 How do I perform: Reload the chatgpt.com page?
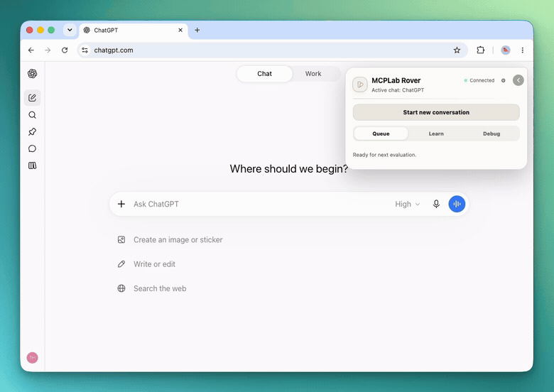click(65, 50)
